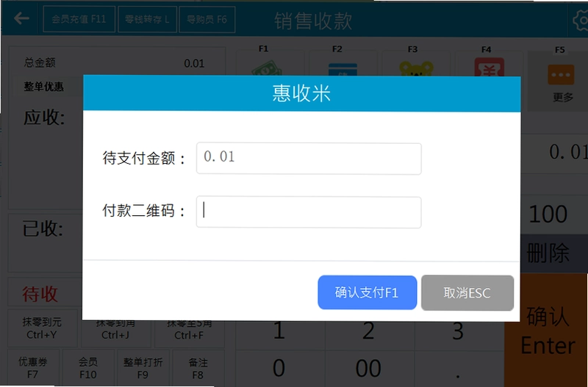
Task: Open the settings gear icon
Action: click(x=581, y=20)
